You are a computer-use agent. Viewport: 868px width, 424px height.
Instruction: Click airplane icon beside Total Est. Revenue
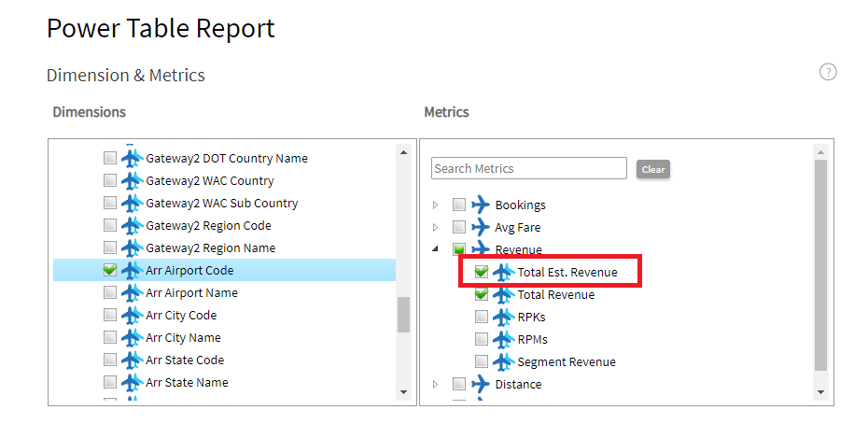[503, 272]
